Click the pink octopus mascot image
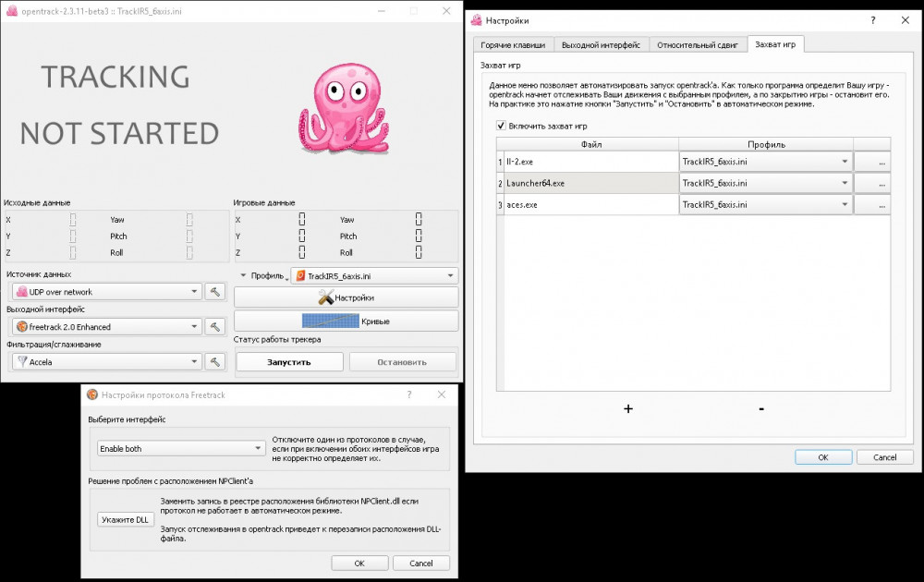The height and width of the screenshot is (582, 924). [x=344, y=108]
